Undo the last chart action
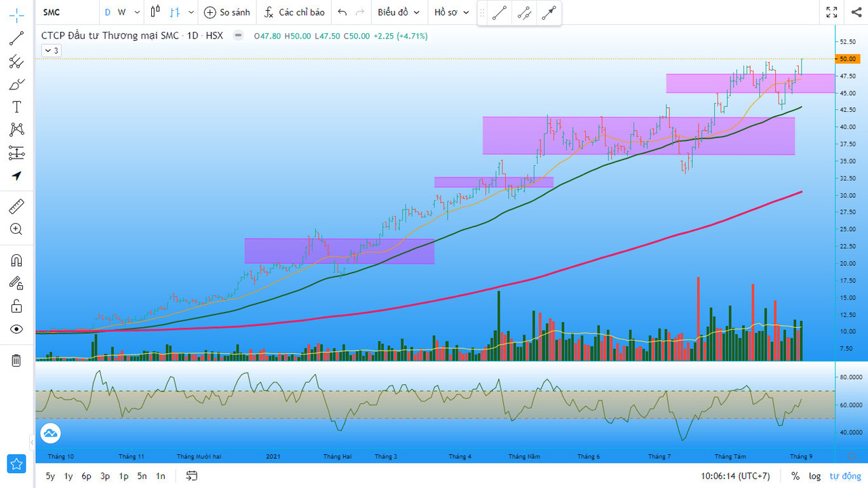Viewport: 868px width, 488px height. click(x=342, y=12)
